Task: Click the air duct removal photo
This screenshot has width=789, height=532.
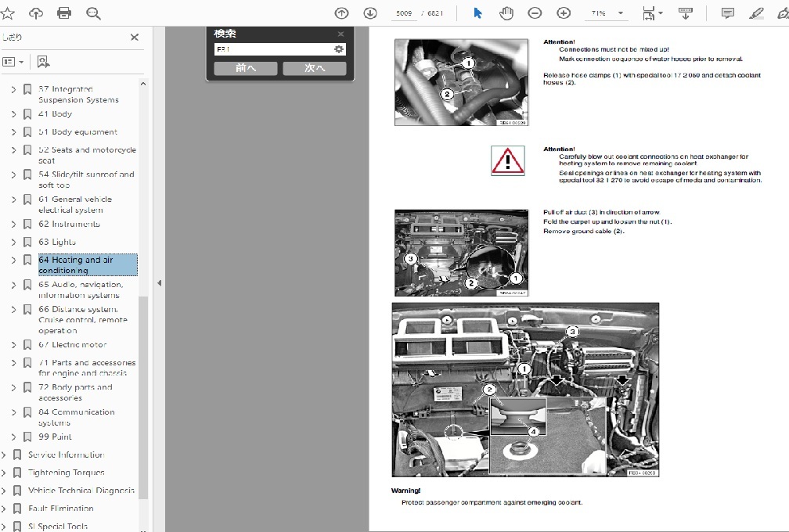Action: pos(462,253)
